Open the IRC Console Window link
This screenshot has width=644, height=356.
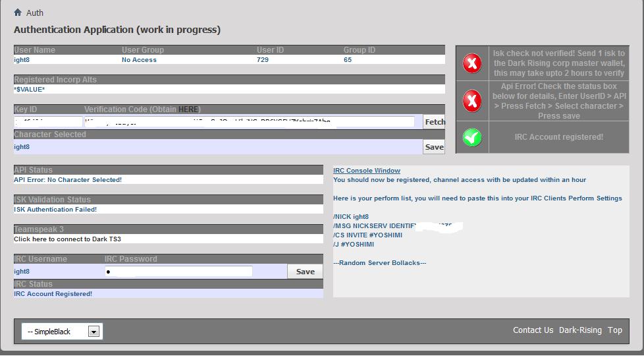pos(367,170)
